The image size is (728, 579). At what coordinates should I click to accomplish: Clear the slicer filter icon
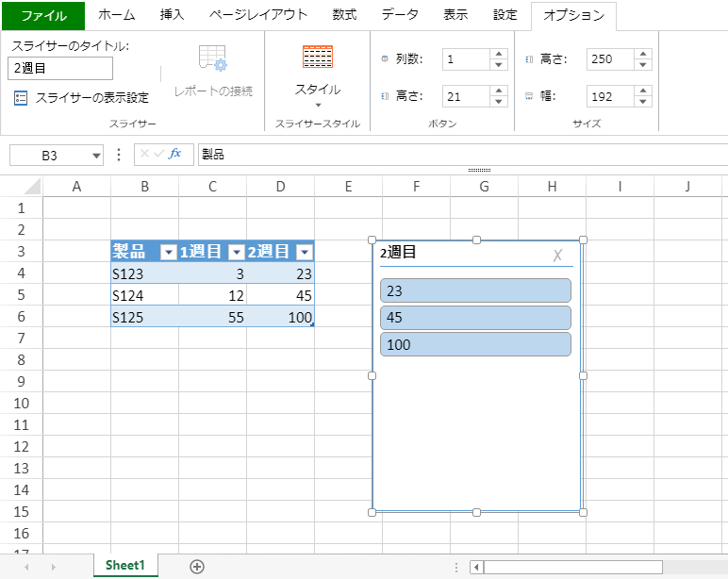tap(557, 255)
